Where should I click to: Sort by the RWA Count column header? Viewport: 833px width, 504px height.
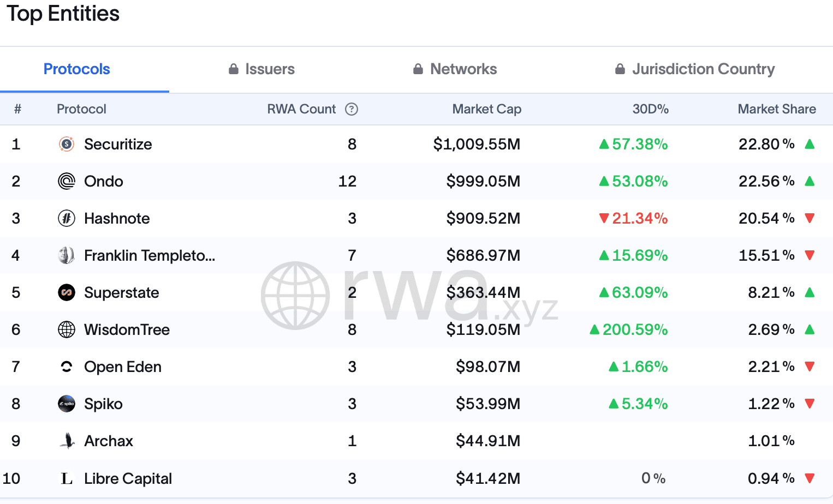coord(301,109)
